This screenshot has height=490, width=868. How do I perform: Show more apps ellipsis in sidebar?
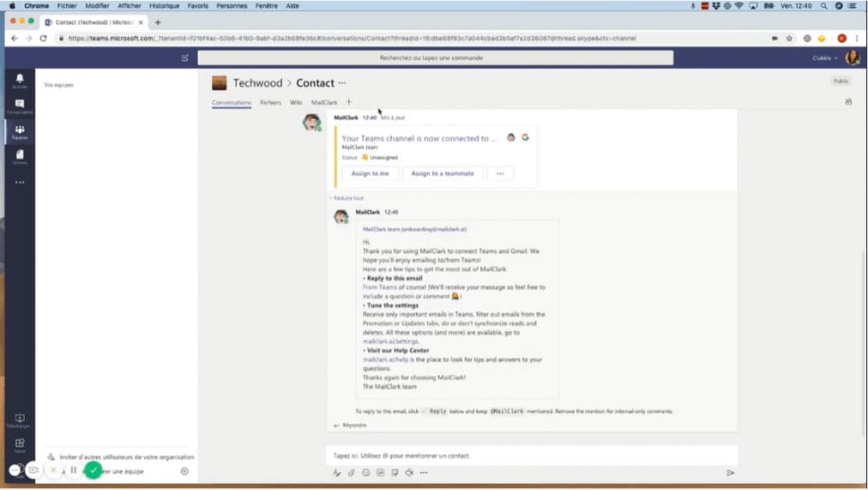[20, 182]
